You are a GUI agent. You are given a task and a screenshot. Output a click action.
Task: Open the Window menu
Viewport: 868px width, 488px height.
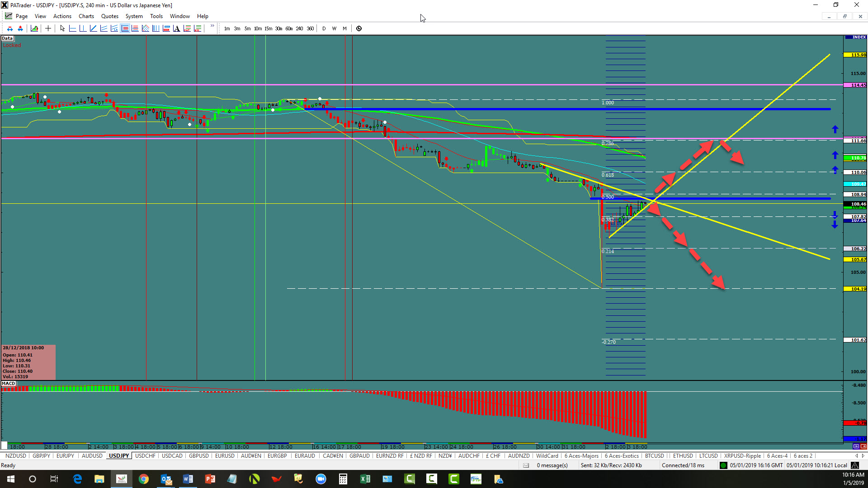coord(180,16)
